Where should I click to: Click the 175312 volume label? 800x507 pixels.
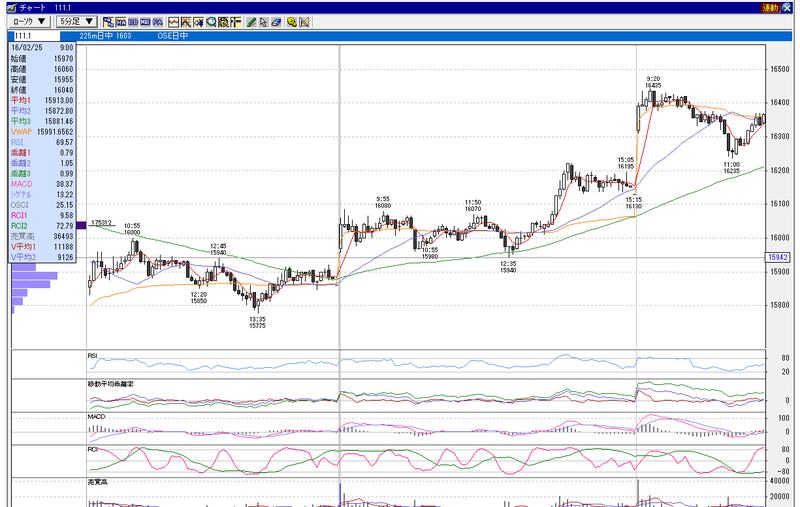click(x=102, y=223)
